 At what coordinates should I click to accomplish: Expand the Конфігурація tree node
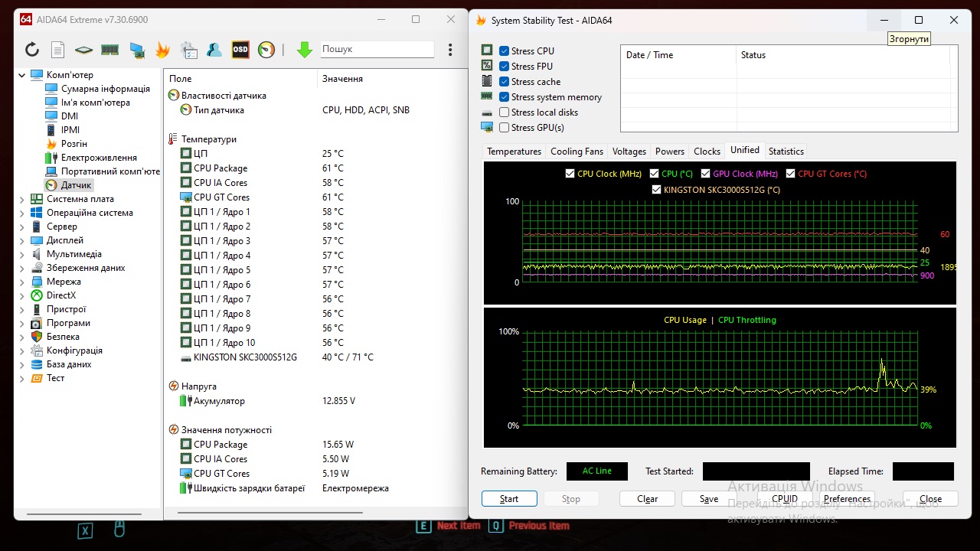pos(21,350)
